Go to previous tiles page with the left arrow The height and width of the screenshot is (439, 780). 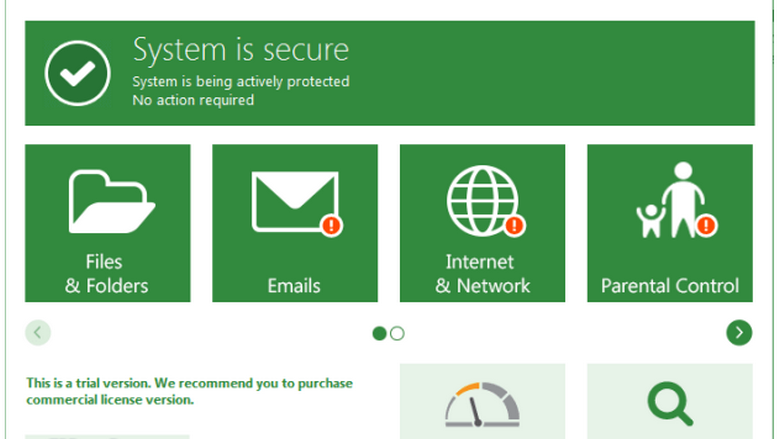tap(38, 333)
